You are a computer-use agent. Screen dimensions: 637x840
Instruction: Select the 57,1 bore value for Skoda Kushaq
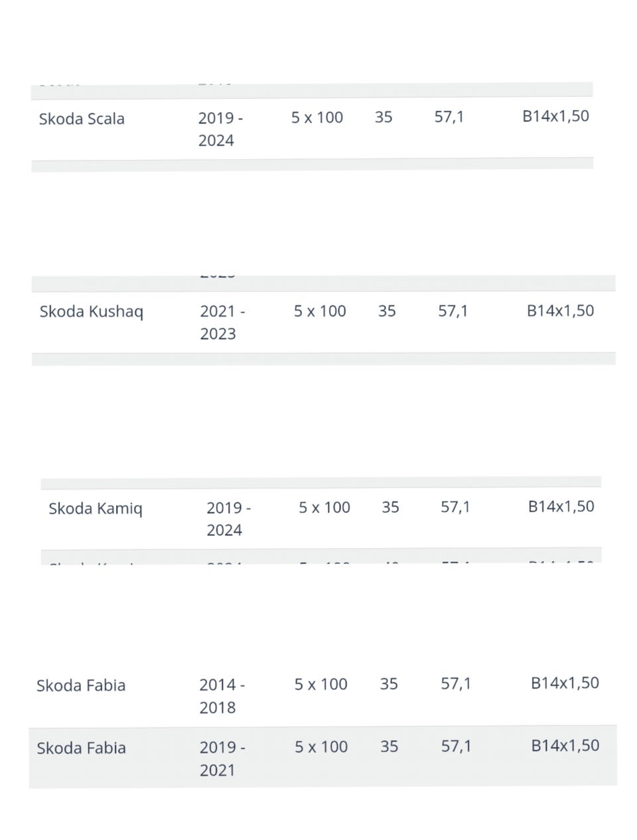coord(453,311)
